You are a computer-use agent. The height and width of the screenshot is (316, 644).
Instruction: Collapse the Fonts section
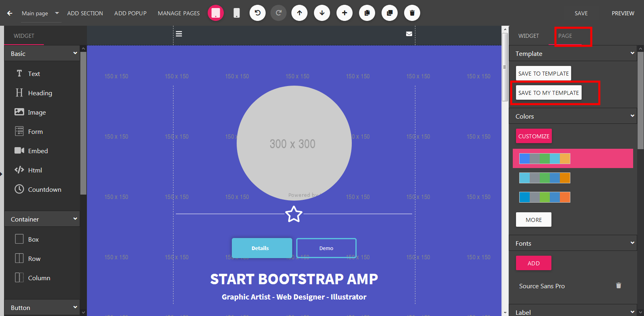tap(573, 243)
